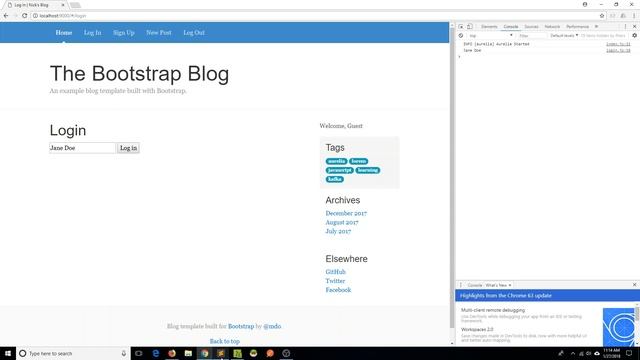Go to Home in the navbar
Screen dimensions: 640x360
[x=64, y=33]
